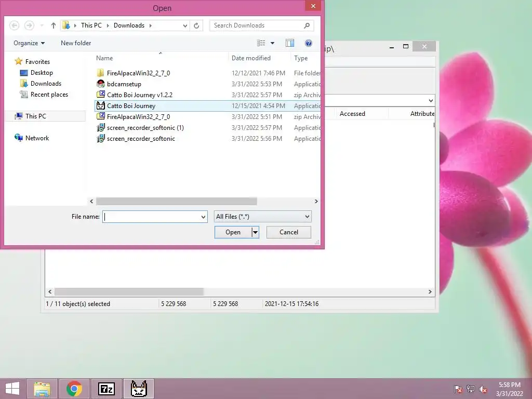This screenshot has height=399, width=532.
Task: Click the Forward navigation arrow in Open dialog
Action: point(29,25)
